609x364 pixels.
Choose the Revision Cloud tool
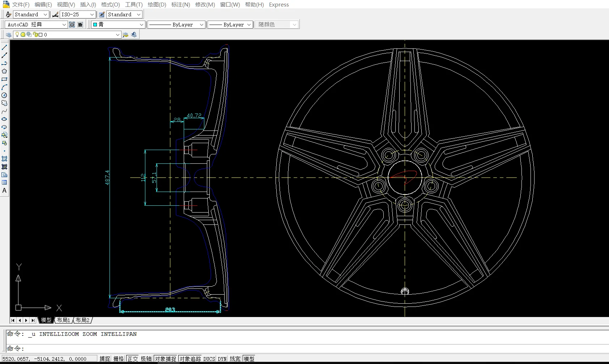click(x=4, y=103)
